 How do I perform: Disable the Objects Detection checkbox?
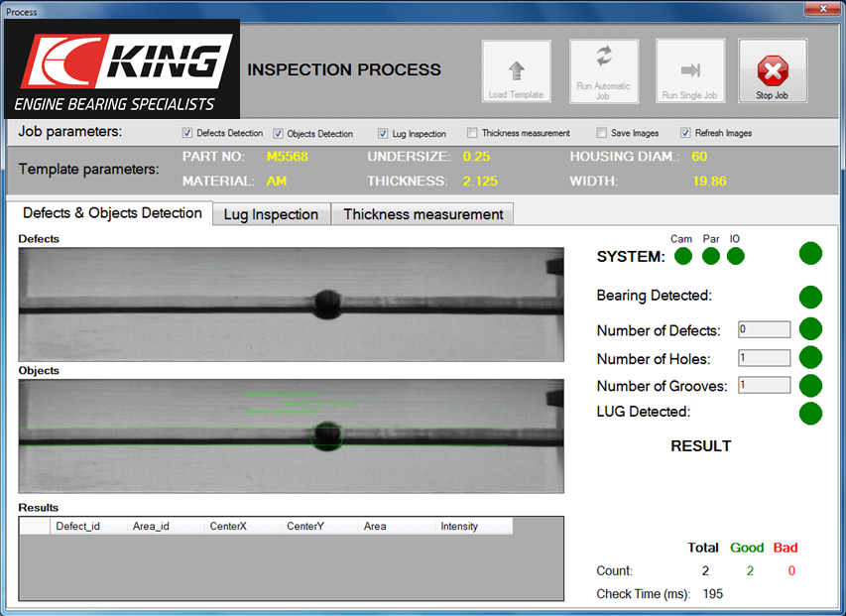click(279, 133)
